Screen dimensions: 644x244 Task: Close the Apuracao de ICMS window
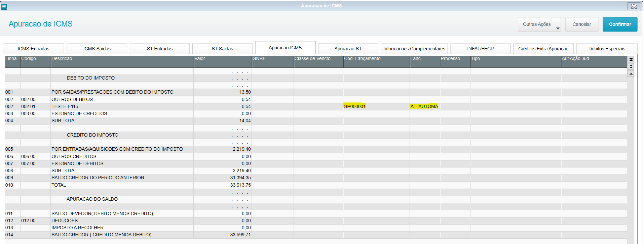pos(634,6)
